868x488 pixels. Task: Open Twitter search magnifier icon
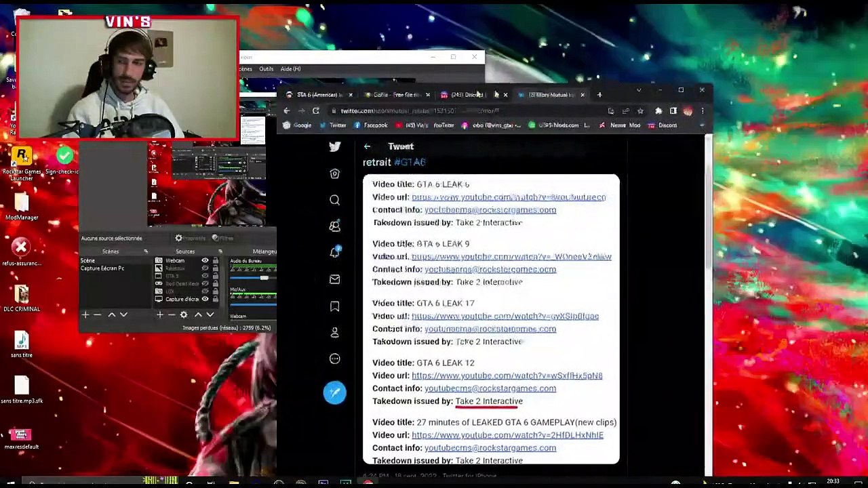334,200
